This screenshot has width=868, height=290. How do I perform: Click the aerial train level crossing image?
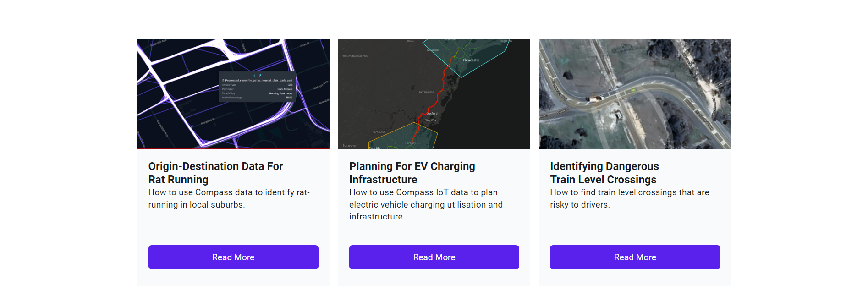(635, 93)
